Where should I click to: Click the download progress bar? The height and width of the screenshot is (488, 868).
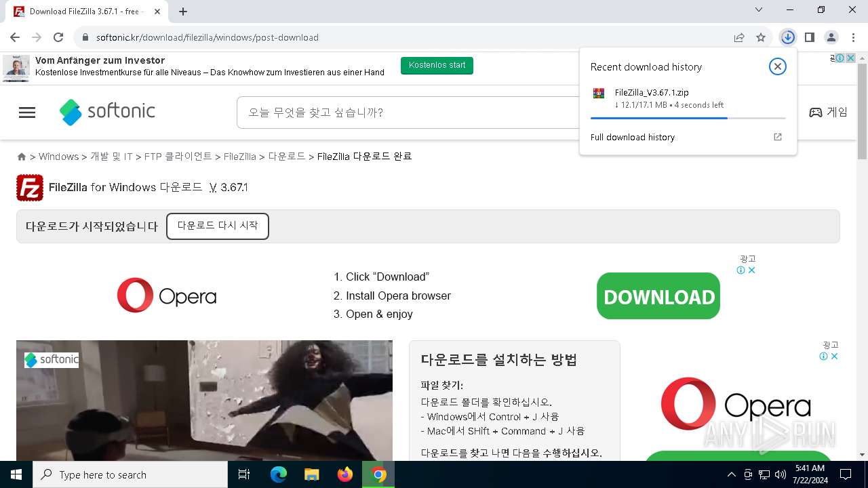(688, 118)
